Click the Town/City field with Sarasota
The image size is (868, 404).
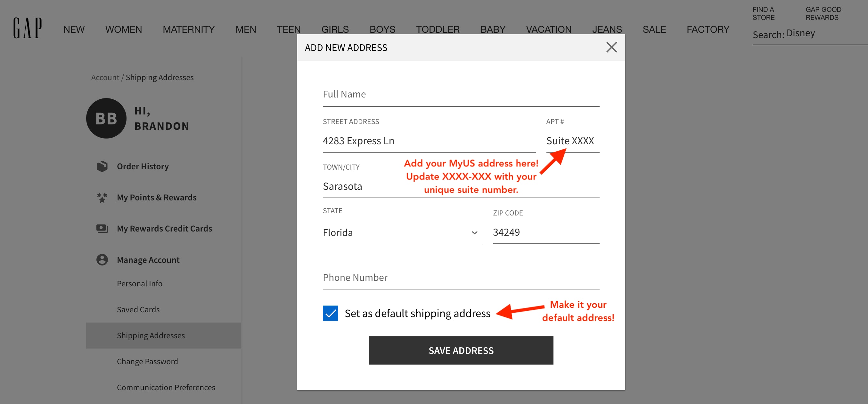[461, 186]
